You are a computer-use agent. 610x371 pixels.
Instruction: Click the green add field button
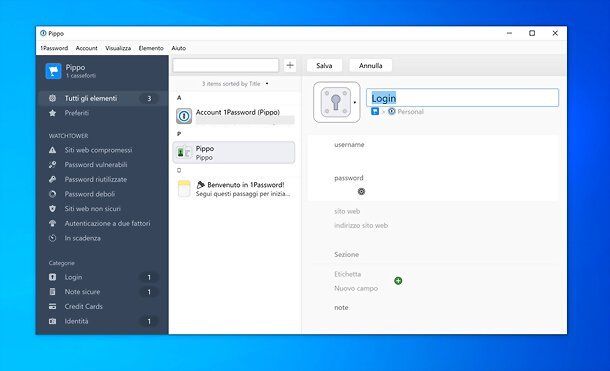[398, 281]
